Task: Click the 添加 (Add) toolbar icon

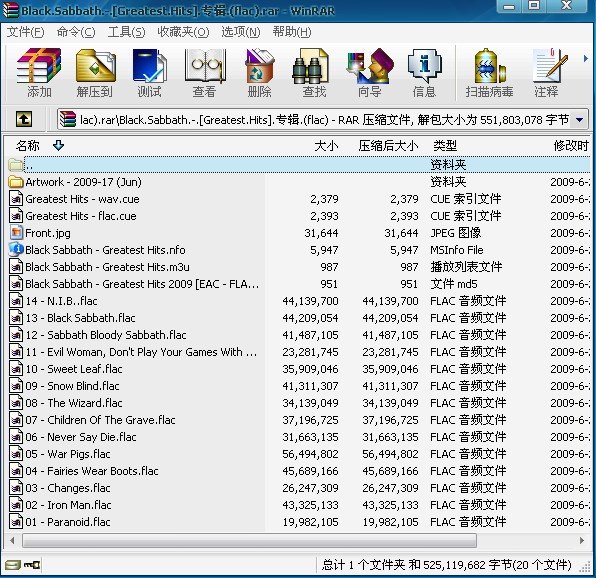Action: click(x=39, y=65)
